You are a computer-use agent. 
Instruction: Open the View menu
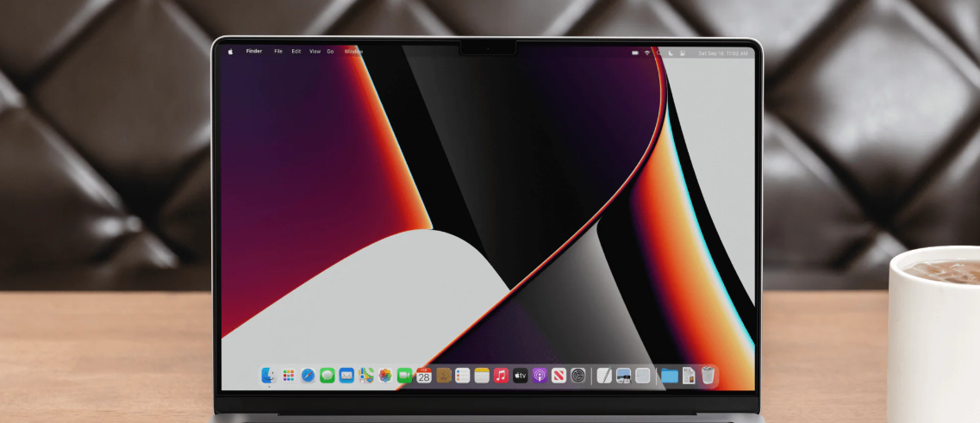315,51
